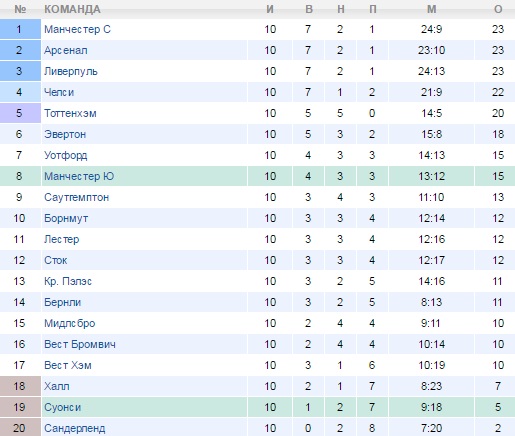Click the Эвертон team link
The image size is (515, 436).
click(x=65, y=134)
